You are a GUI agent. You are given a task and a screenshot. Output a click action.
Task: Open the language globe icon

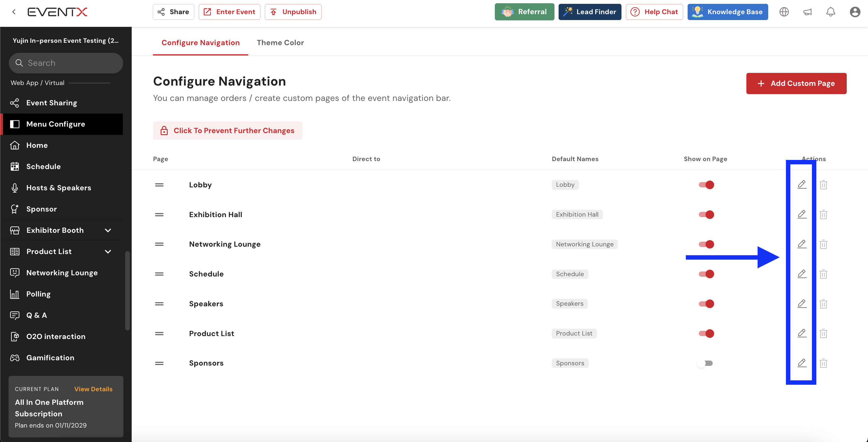[784, 12]
